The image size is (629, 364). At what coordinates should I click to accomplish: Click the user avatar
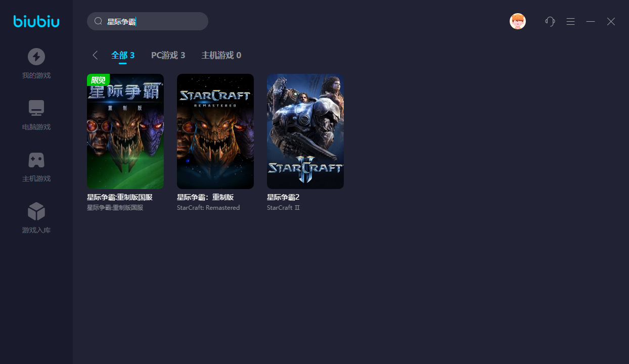coord(518,21)
